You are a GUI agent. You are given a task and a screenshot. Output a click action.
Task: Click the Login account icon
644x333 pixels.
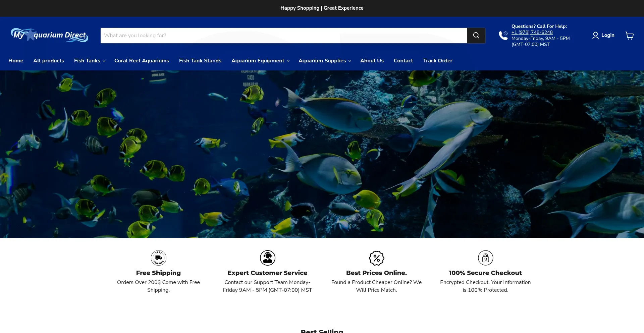pos(595,35)
